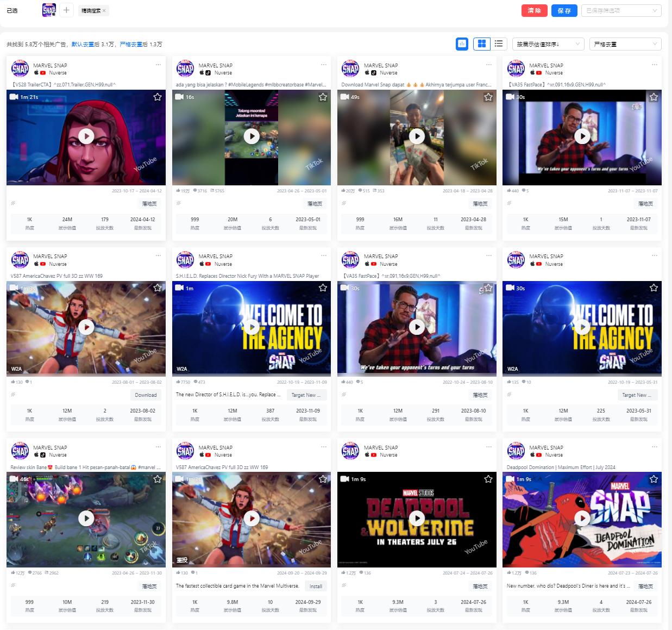Favorite the VS28 TrailerCTA ad with star
672x630 pixels.
tap(158, 97)
